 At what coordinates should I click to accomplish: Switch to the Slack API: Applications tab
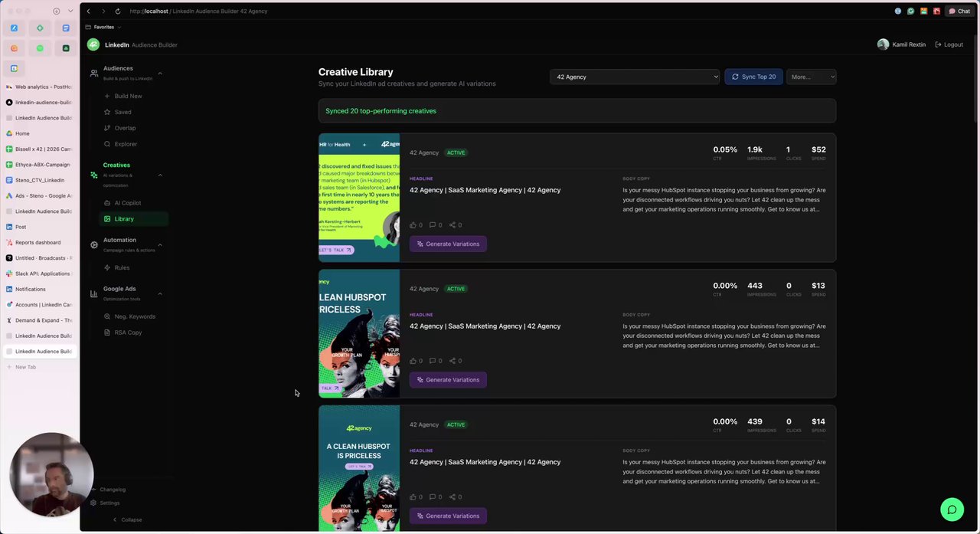38,274
